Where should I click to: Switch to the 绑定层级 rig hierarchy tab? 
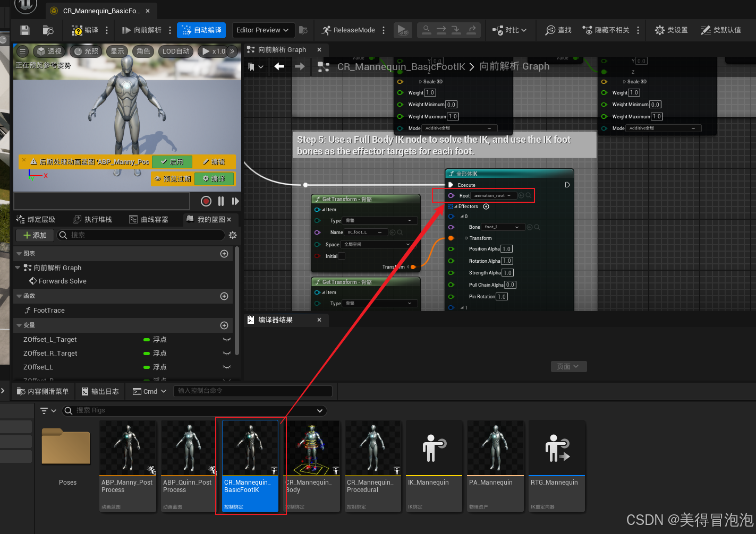click(x=36, y=219)
